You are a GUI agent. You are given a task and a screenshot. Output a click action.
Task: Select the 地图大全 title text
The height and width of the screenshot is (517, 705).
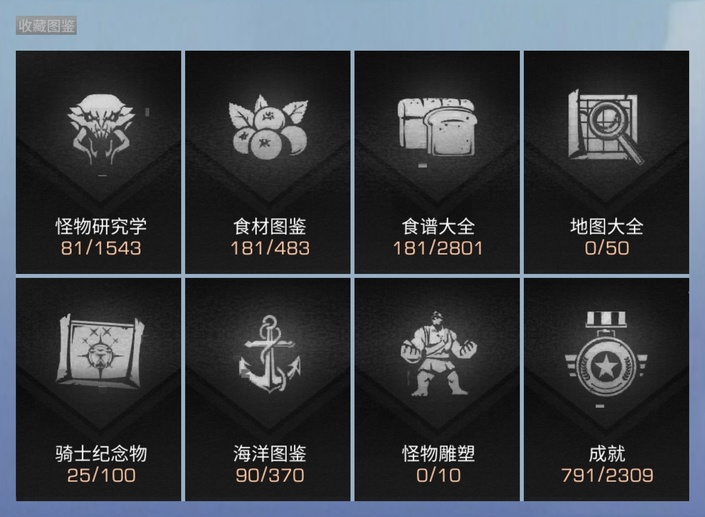click(x=607, y=226)
